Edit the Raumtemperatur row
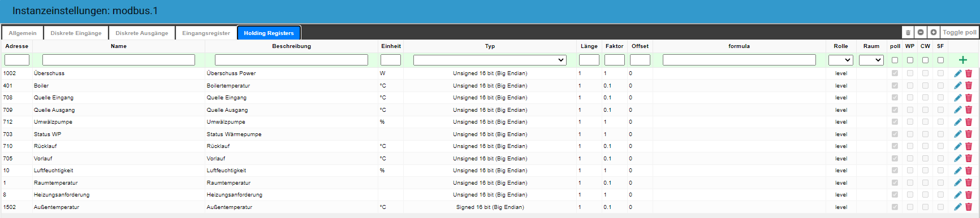980x218 pixels. coord(957,182)
